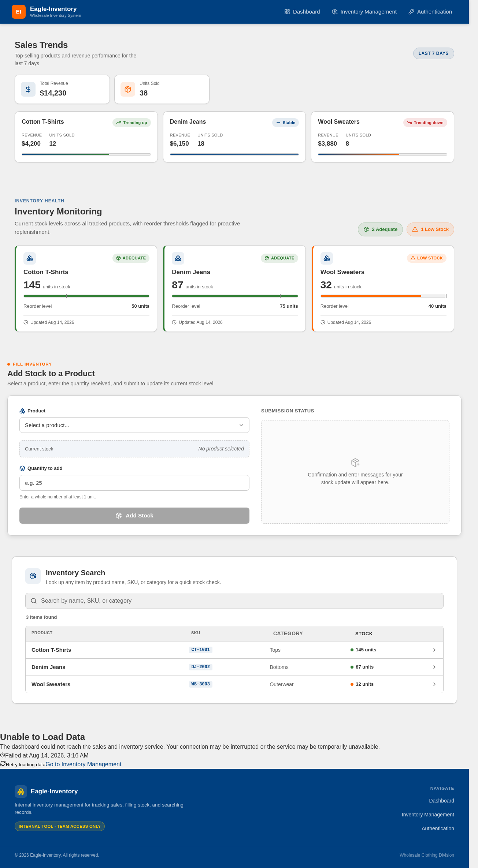Screen dimensions: 478x868
Task: Open the Select a product dropdown
Action: [x=134, y=425]
